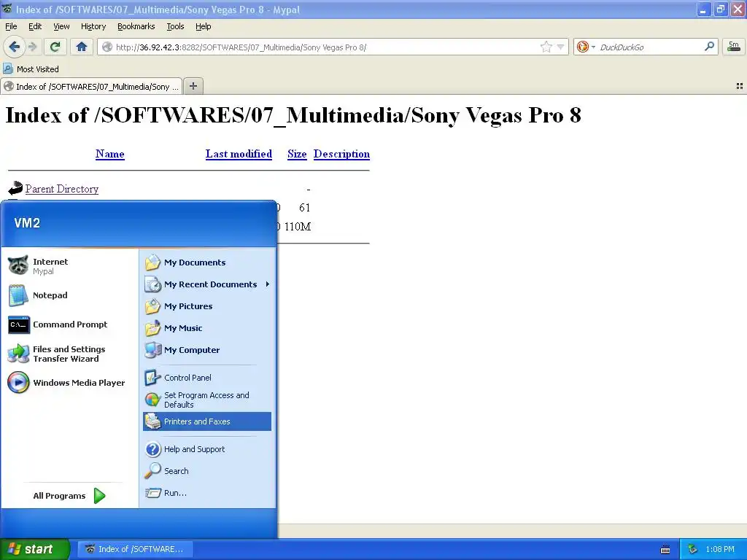Sort listing by Size
Viewport: 747px width, 560px height.
click(297, 154)
